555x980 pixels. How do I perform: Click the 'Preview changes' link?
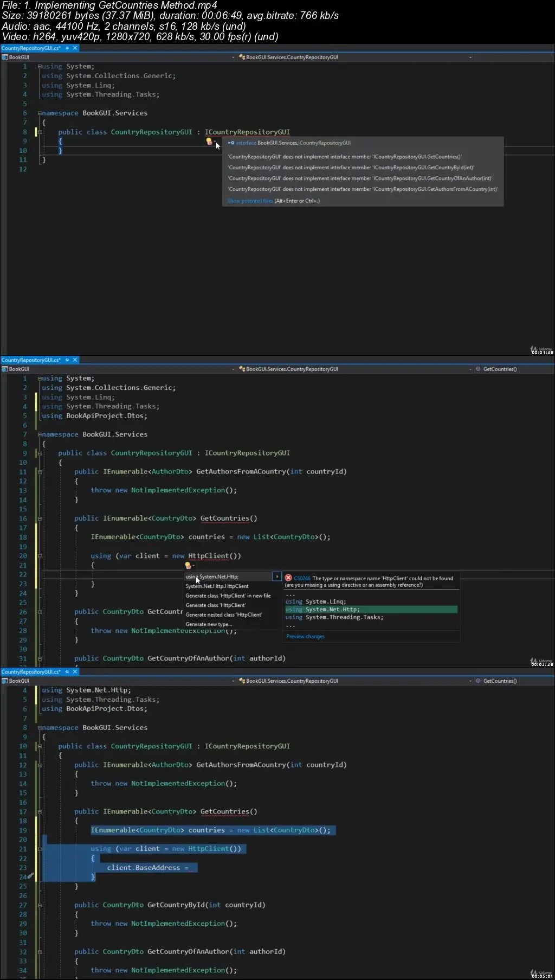tap(305, 637)
